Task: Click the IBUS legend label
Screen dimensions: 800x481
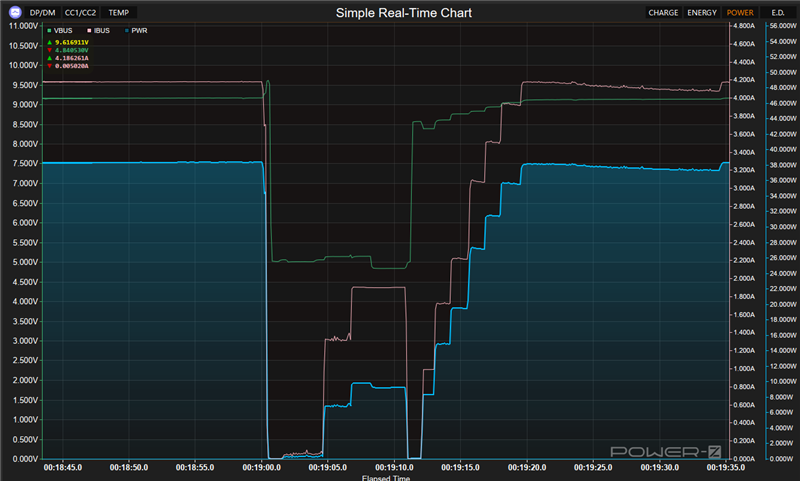Action: (102, 31)
